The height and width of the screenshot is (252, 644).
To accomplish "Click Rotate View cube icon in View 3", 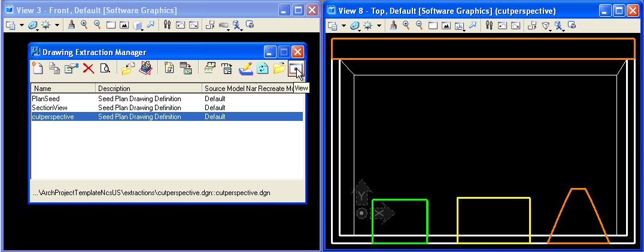I will (x=138, y=26).
